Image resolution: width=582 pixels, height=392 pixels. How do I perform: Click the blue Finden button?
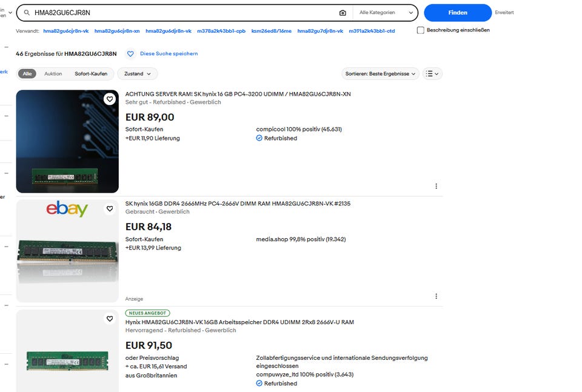coord(458,13)
